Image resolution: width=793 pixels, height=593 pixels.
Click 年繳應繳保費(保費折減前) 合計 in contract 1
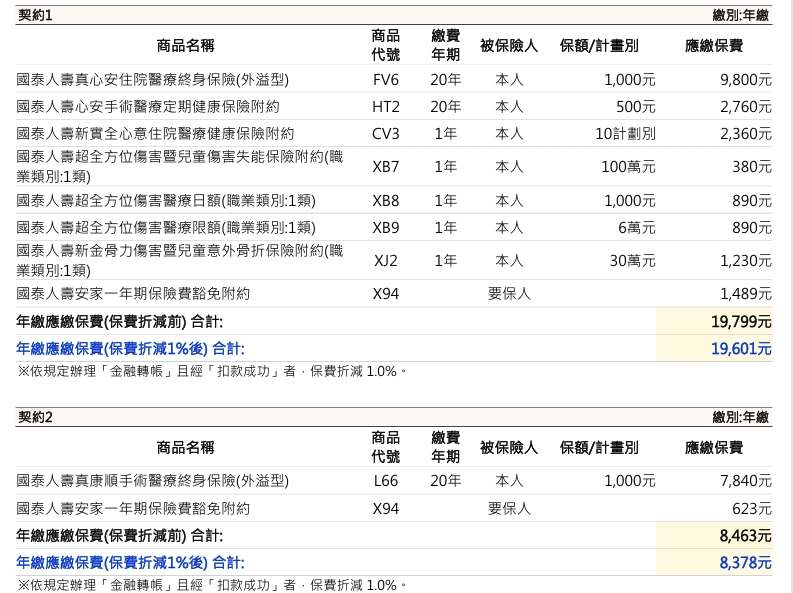click(119, 322)
